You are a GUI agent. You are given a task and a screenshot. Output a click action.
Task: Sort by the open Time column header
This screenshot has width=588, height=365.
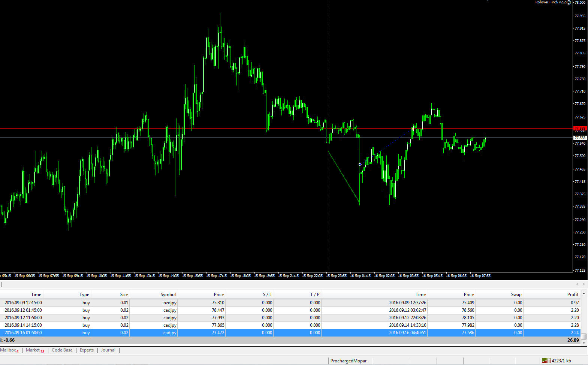pos(21,295)
